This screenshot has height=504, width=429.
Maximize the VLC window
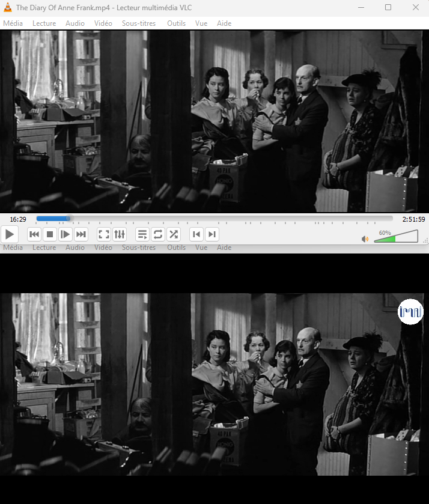point(388,7)
